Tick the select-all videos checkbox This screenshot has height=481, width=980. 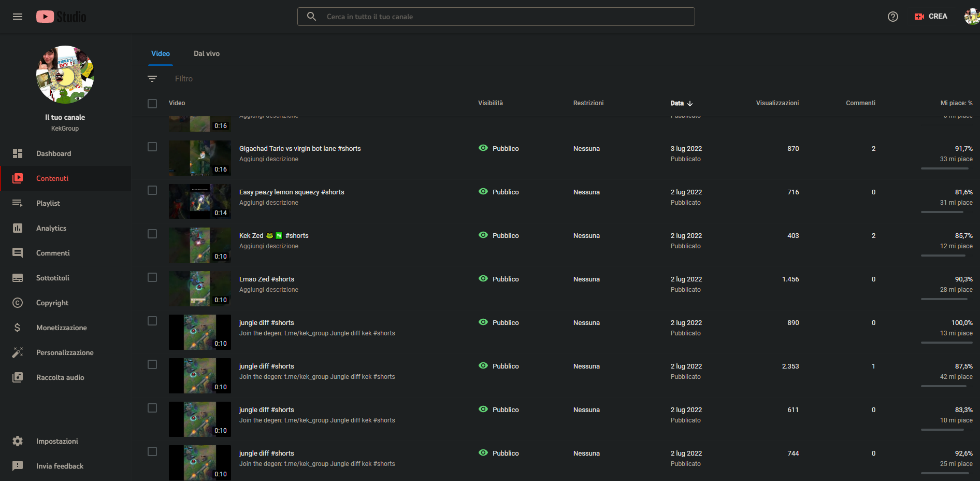[x=152, y=104]
